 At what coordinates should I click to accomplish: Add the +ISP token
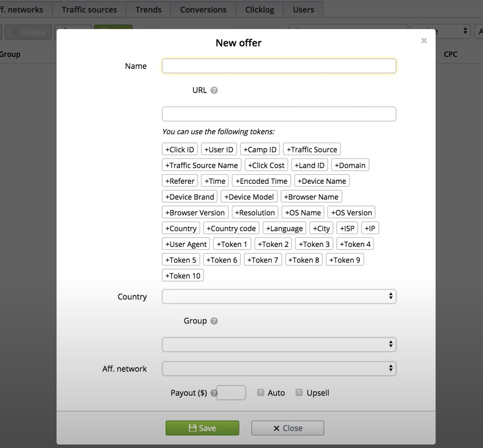coord(347,228)
